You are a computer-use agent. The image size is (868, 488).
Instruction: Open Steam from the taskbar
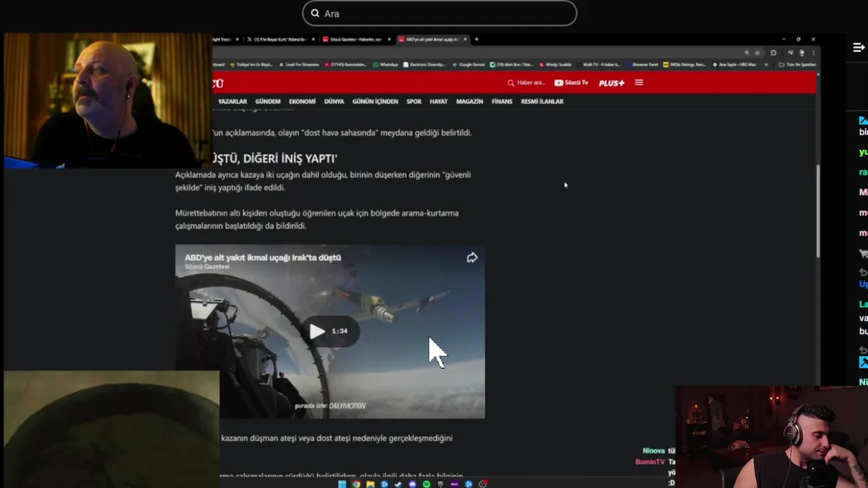(x=398, y=484)
